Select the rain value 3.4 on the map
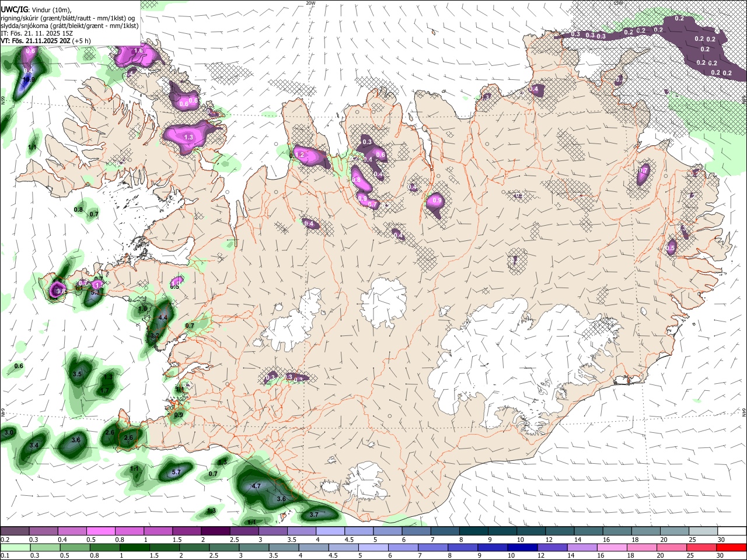The image size is (747, 560). [34, 445]
